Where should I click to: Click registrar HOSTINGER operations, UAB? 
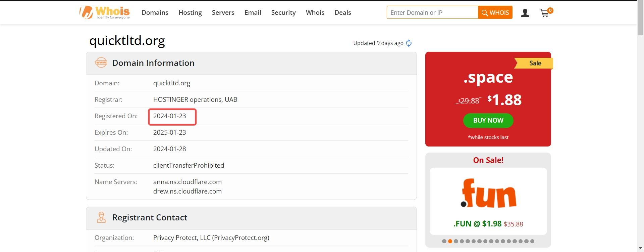pos(195,99)
